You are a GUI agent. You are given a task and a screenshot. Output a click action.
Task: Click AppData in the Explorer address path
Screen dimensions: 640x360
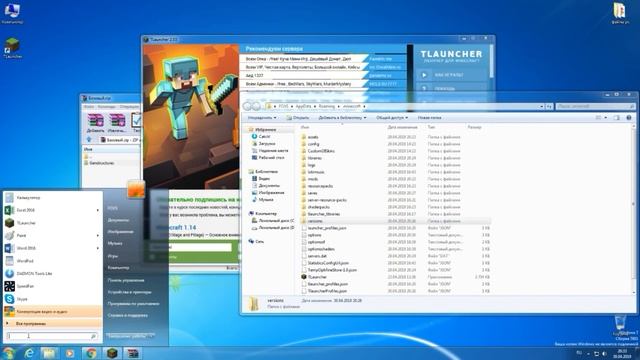tap(303, 106)
